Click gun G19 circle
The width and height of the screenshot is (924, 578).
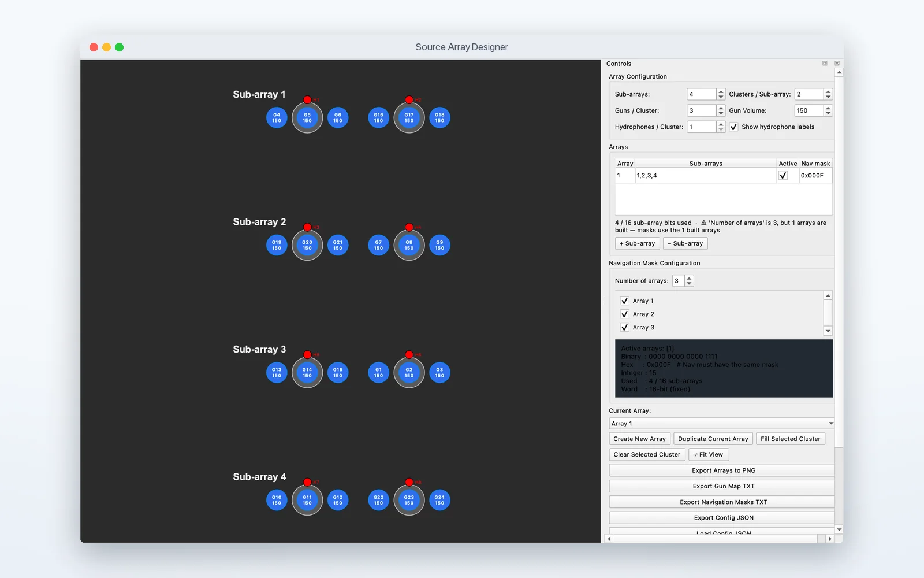[277, 245]
